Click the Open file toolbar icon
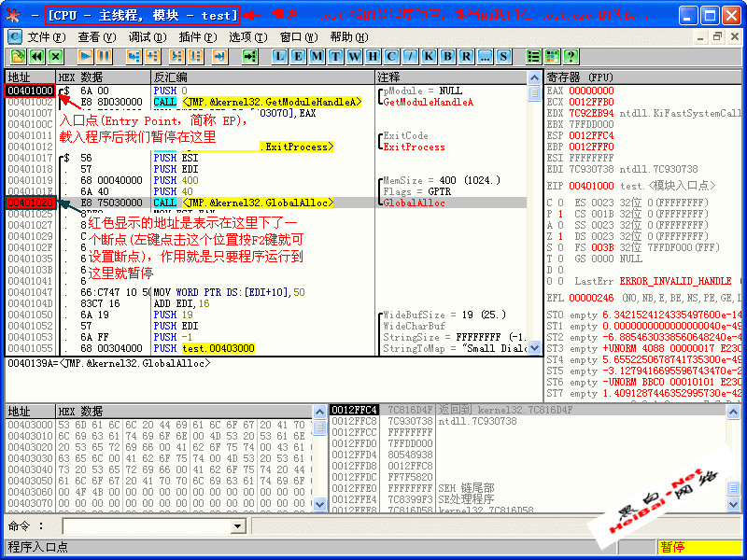The width and height of the screenshot is (747, 560). click(x=18, y=57)
